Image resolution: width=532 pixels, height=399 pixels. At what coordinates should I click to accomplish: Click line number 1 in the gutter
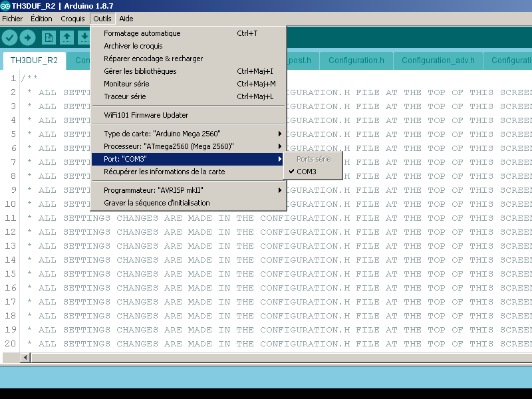coord(13,78)
